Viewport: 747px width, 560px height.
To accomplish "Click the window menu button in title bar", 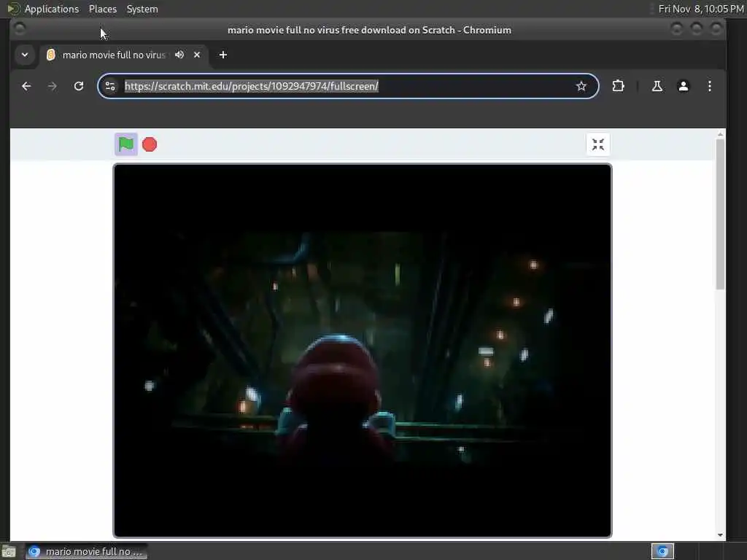I will 20,29.
